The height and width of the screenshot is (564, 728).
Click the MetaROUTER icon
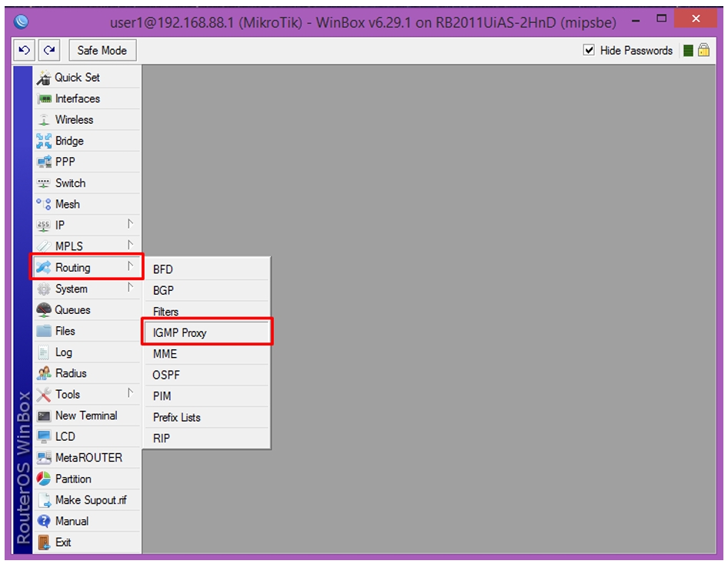(x=44, y=458)
